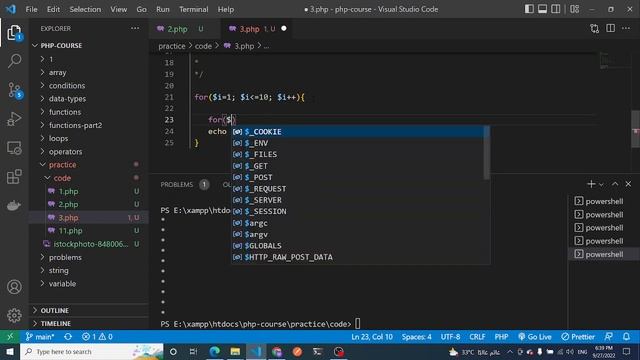The image size is (640, 360).
Task: Select $_SESSION suggestion in autocomplete
Action: tap(358, 211)
